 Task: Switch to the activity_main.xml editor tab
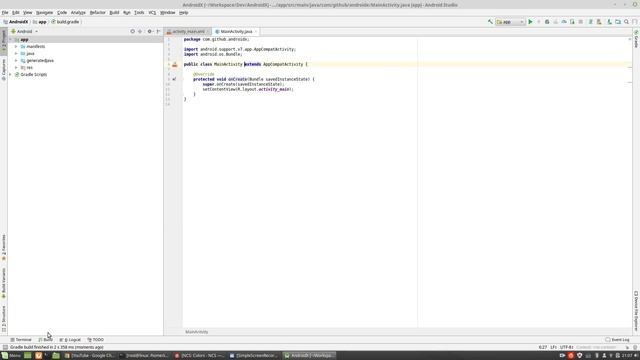(188, 31)
